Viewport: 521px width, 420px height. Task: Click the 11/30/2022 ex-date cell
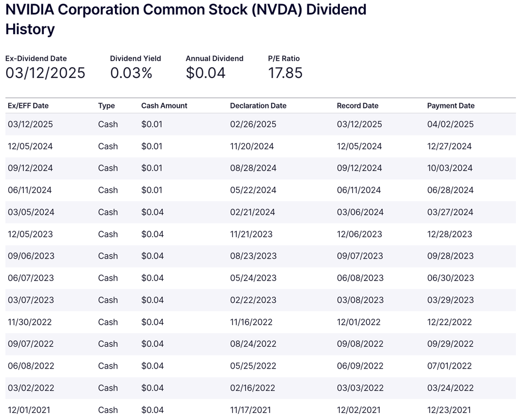(30, 322)
